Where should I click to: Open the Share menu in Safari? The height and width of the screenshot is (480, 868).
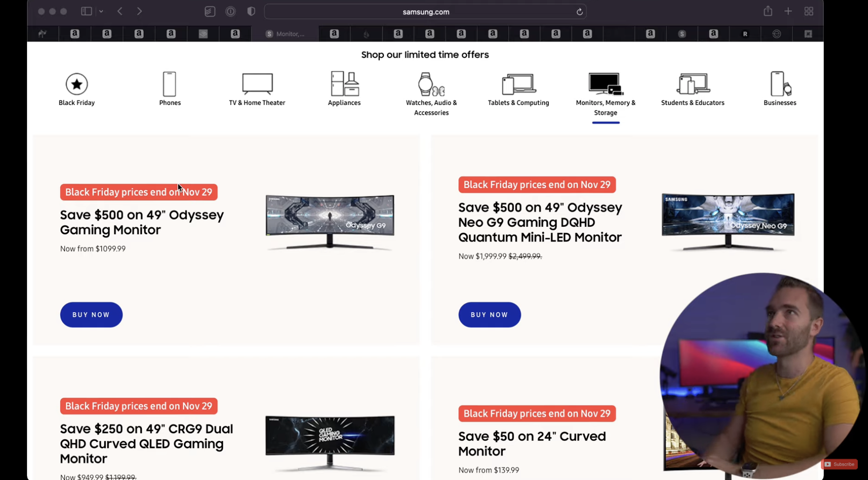(768, 11)
